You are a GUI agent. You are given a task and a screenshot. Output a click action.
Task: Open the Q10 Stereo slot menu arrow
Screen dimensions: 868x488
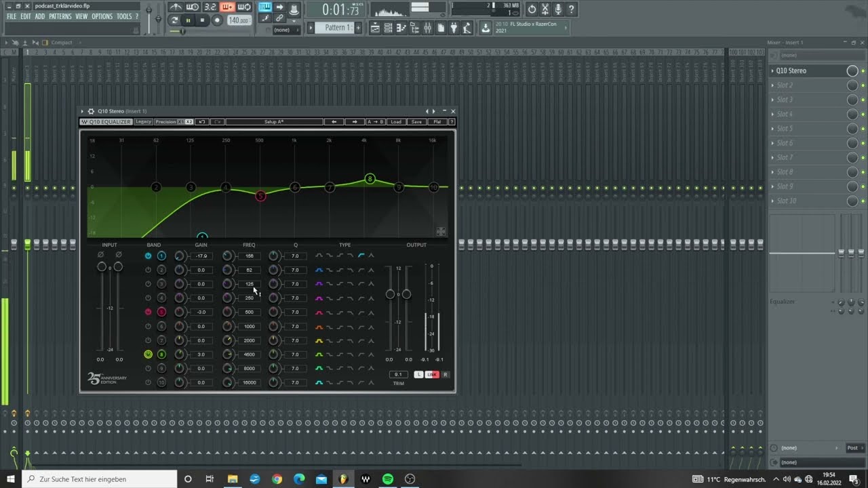[773, 70]
